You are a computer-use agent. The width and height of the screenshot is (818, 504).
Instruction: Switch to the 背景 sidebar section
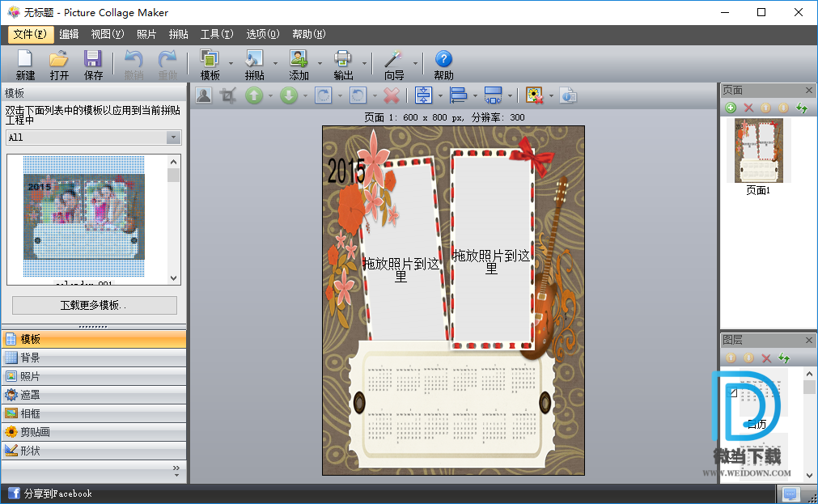(x=94, y=358)
